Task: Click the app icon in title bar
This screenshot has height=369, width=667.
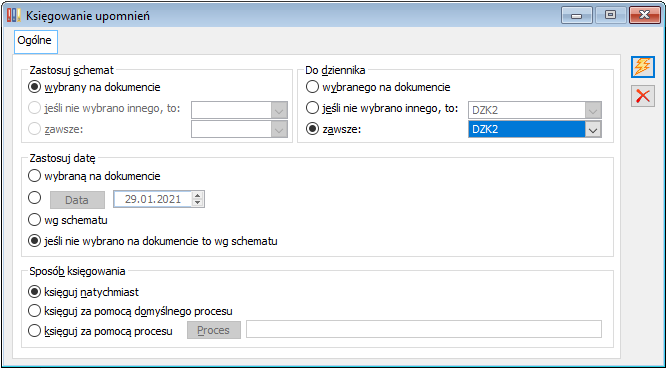Action: (x=14, y=16)
